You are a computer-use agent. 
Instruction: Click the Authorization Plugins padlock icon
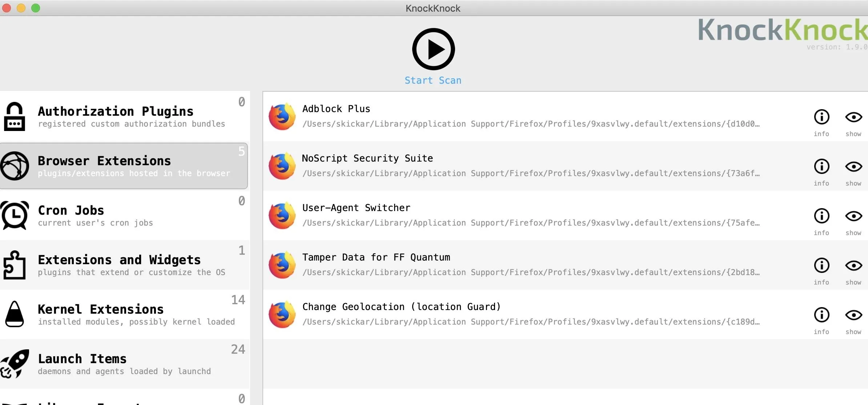(x=15, y=116)
